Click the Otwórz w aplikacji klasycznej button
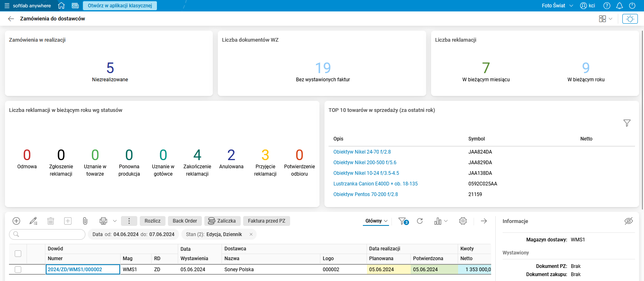This screenshot has height=281, width=644. [x=120, y=6]
